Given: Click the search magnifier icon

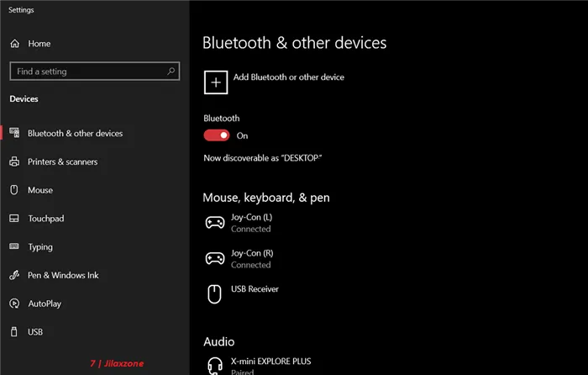Looking at the screenshot, I should [x=171, y=71].
